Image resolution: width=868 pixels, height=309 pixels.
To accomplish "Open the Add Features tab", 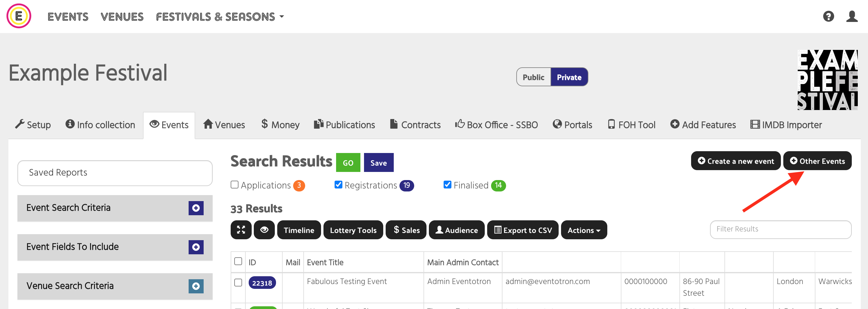I will 703,125.
